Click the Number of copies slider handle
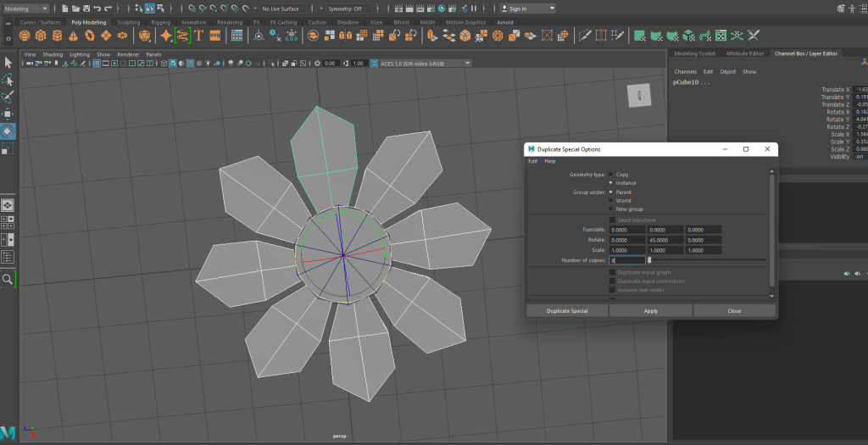Image resolution: width=868 pixels, height=445 pixels. click(x=649, y=260)
